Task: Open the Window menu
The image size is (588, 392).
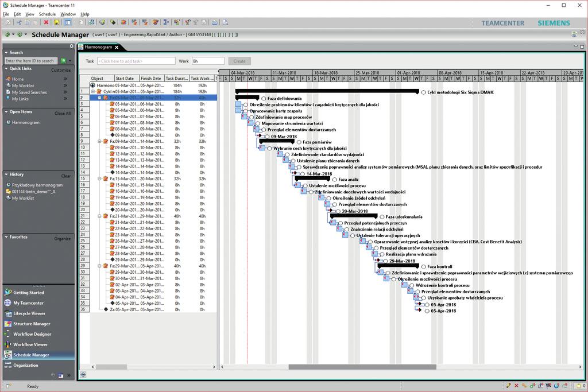Action: coord(68,14)
